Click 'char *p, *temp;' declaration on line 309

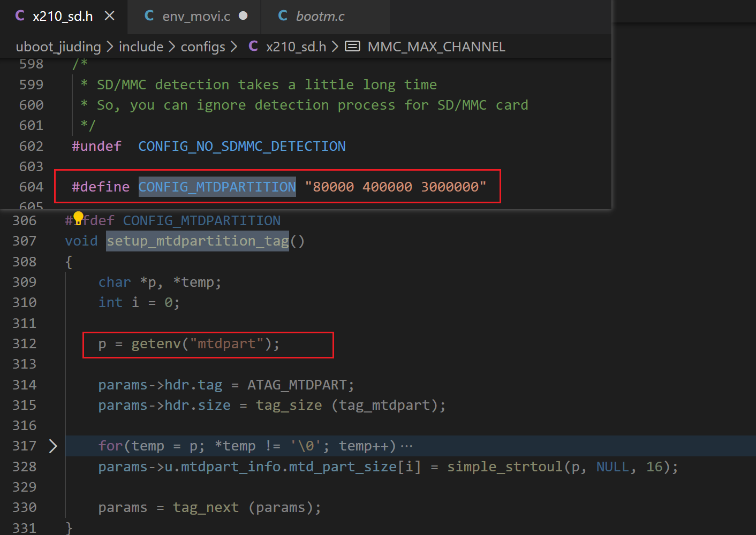[160, 282]
